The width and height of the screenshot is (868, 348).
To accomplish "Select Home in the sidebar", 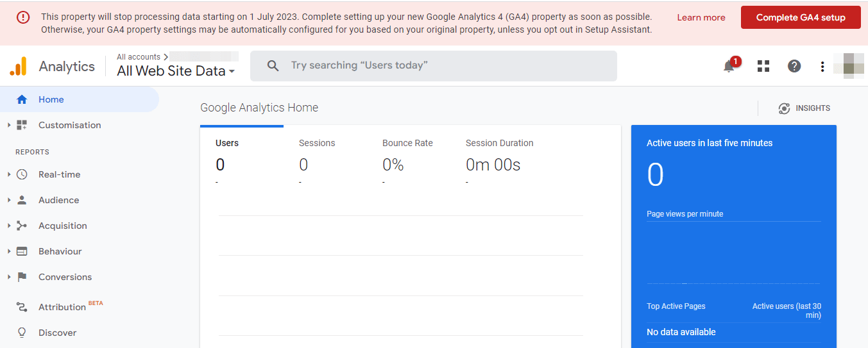I will (80, 99).
